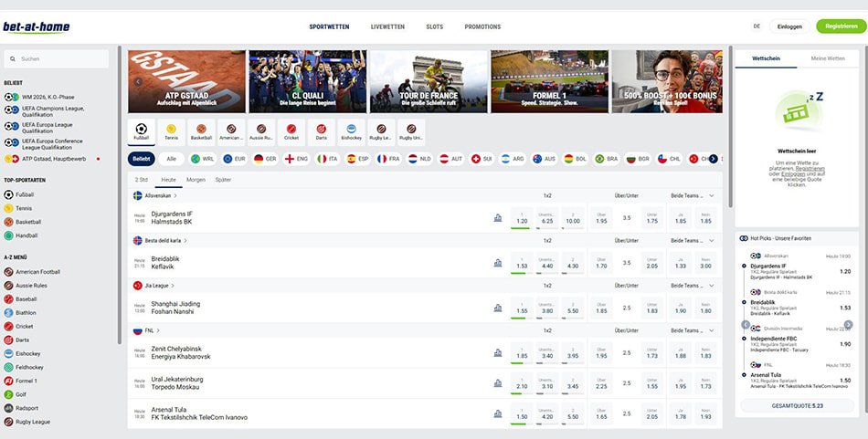868x439 pixels.
Task: Pick odds 5.50 away in Shanghai Jiading match
Action: pyautogui.click(x=572, y=308)
